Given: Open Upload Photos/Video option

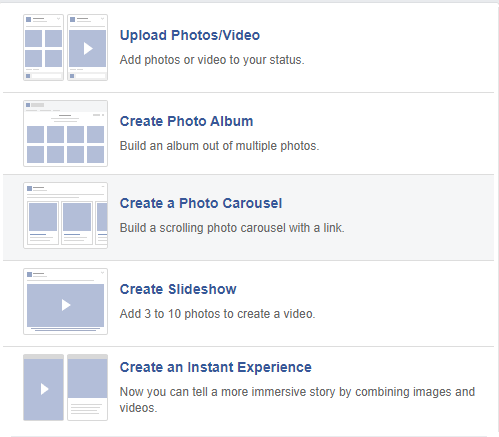Looking at the screenshot, I should [x=190, y=35].
